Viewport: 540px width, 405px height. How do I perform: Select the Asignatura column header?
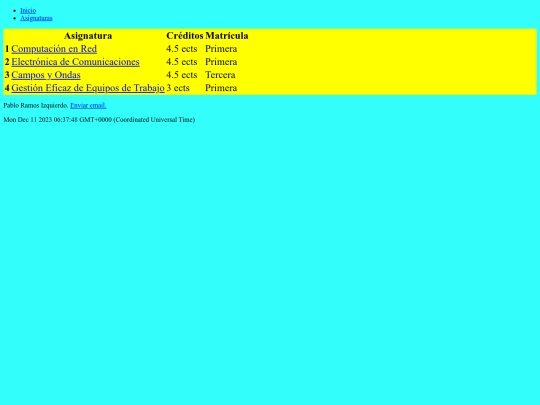(88, 35)
